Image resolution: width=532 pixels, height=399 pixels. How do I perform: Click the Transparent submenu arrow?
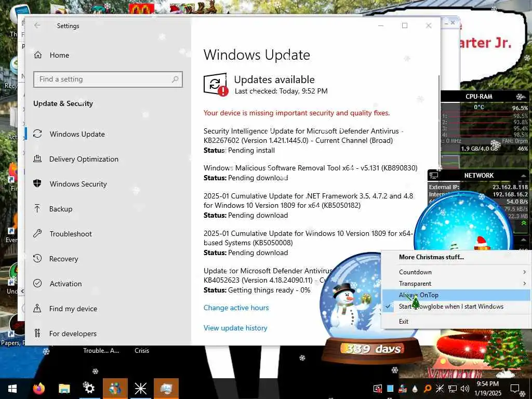525,284
